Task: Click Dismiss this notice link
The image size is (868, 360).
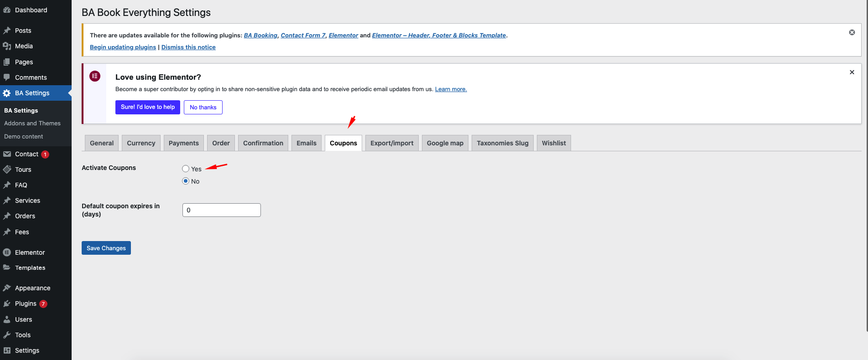Action: tap(188, 47)
